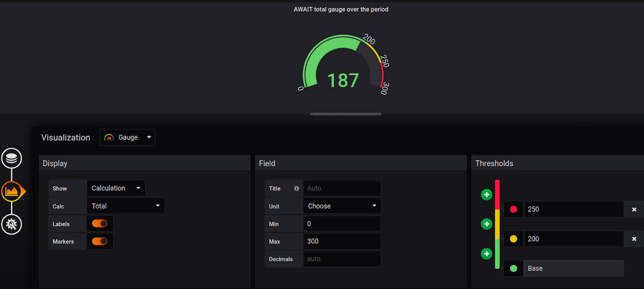Remove the 200 threshold

[x=634, y=239]
